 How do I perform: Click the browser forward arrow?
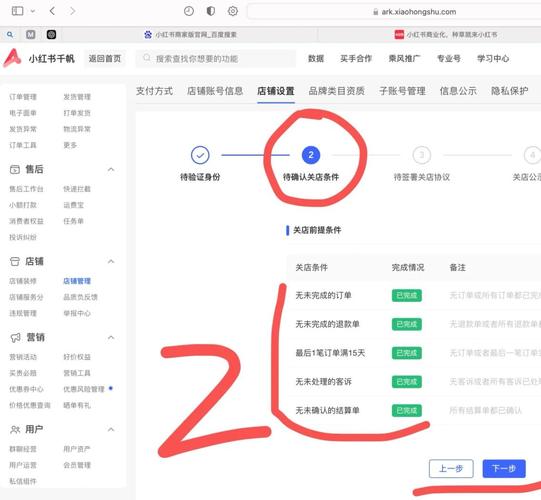pyautogui.click(x=72, y=11)
